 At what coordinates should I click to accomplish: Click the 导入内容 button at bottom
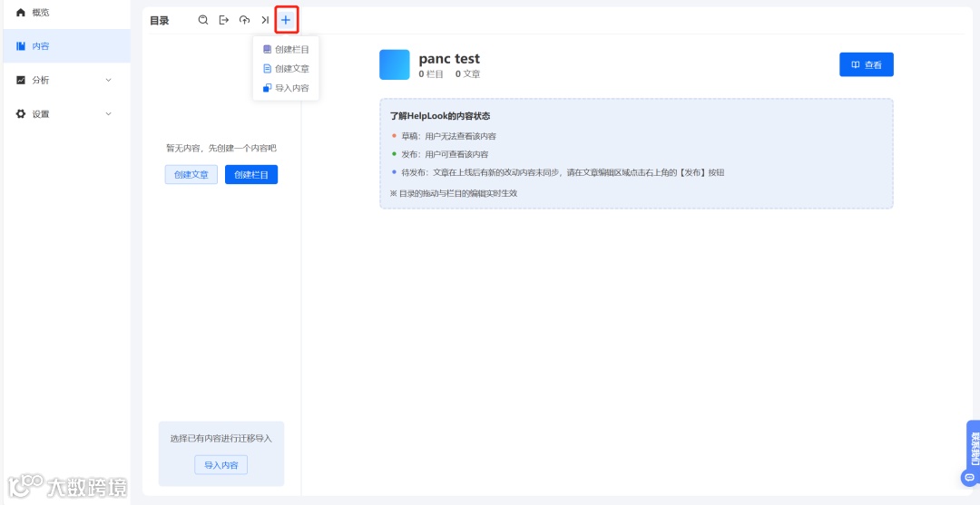point(221,465)
